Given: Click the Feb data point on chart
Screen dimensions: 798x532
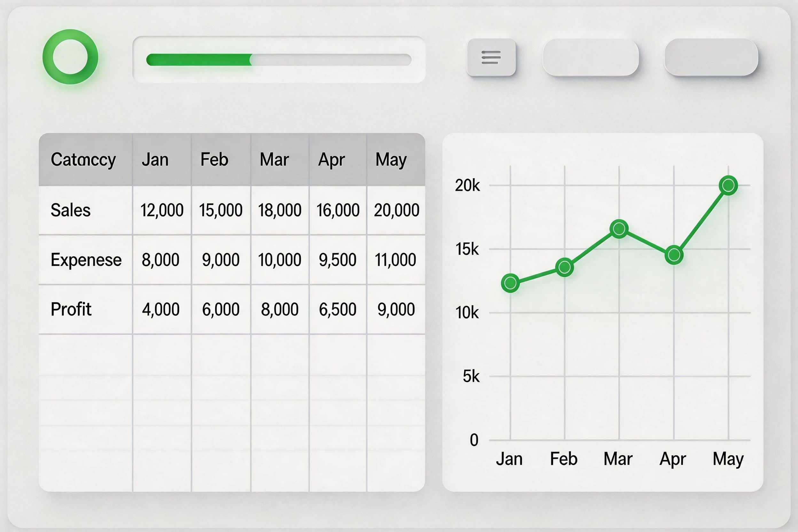Looking at the screenshot, I should [x=565, y=267].
